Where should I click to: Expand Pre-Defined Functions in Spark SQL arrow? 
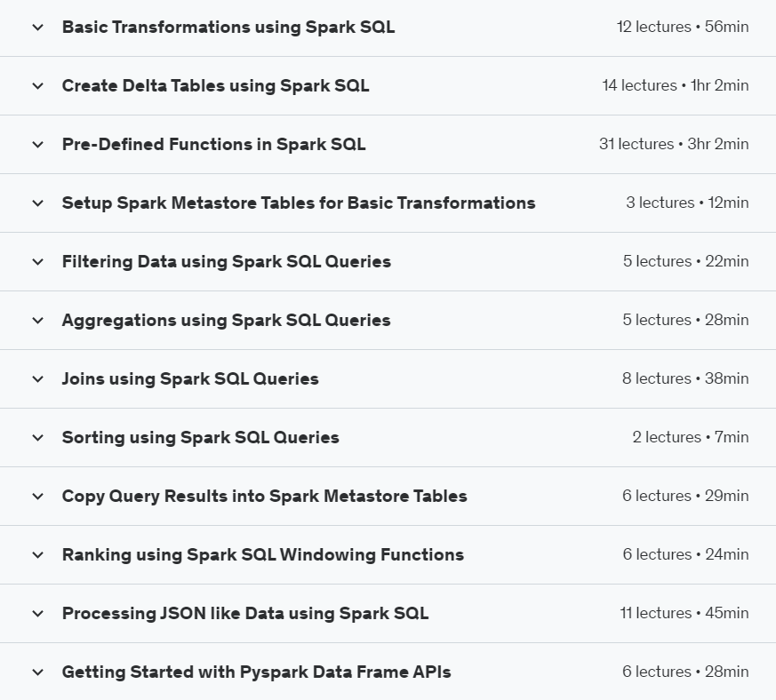tap(37, 145)
